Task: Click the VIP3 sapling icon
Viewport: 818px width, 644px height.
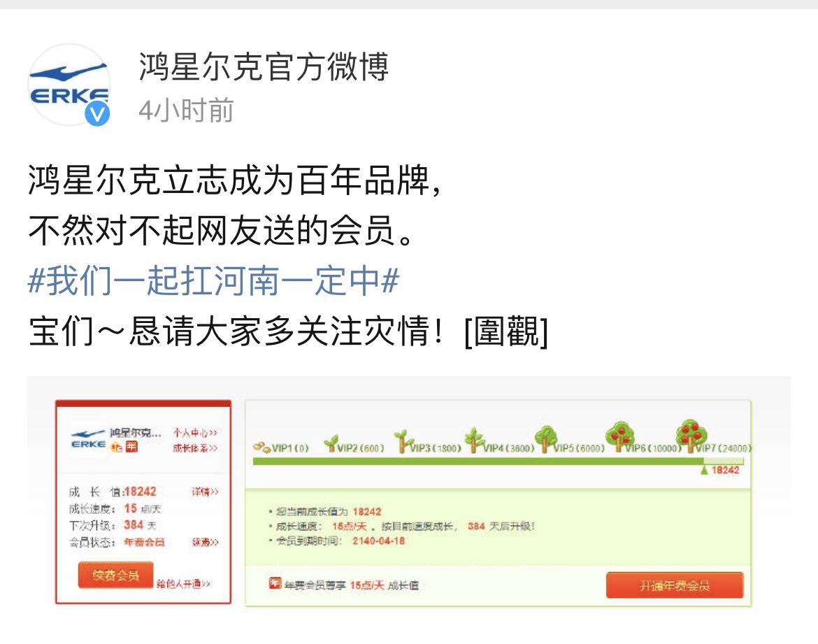Action: [x=402, y=441]
